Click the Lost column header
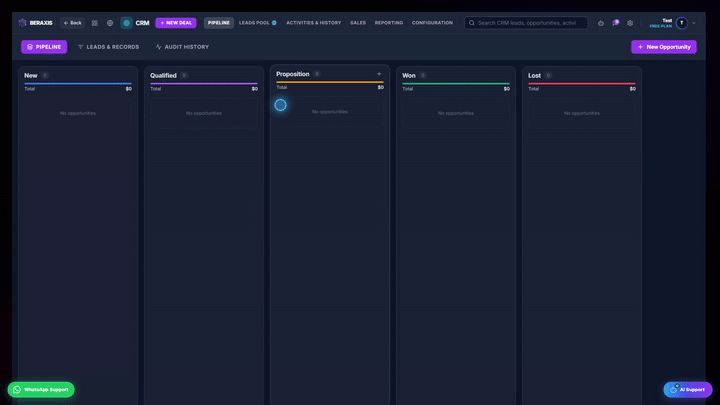 coord(534,75)
